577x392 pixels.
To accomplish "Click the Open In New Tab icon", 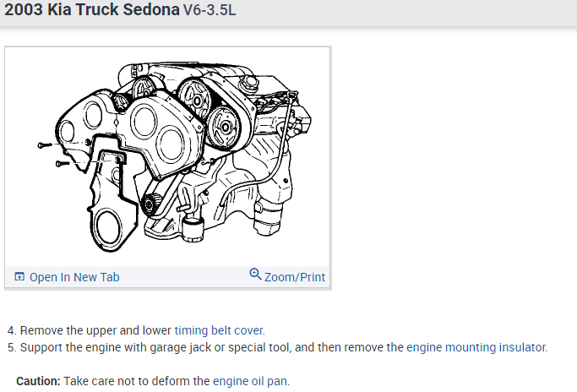I will 19,277.
